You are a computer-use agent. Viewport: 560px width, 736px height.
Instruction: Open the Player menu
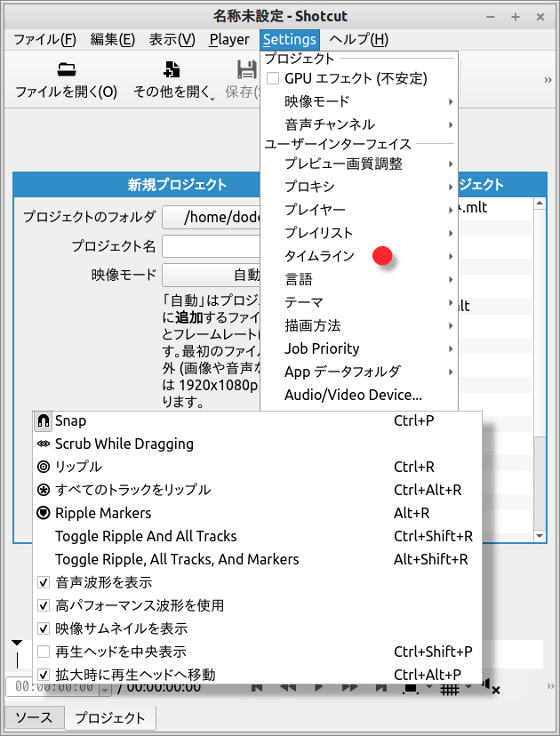[229, 39]
